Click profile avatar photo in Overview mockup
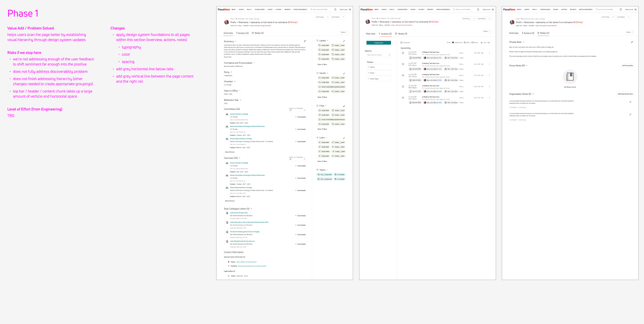 pyautogui.click(x=226, y=22)
